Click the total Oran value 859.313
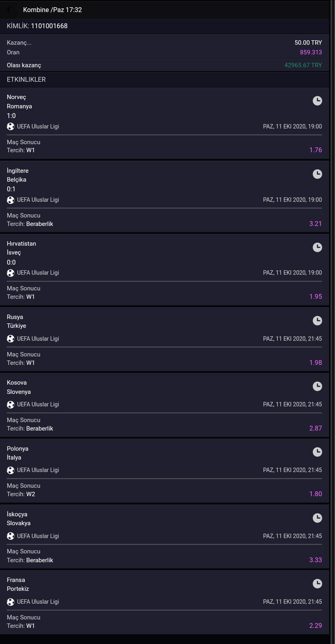335x644 pixels. [x=311, y=52]
